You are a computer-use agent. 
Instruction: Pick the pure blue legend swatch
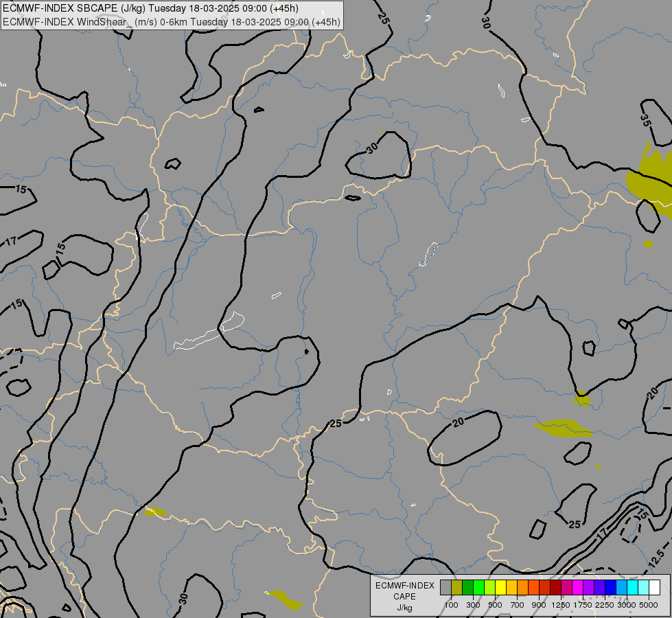pos(611,587)
